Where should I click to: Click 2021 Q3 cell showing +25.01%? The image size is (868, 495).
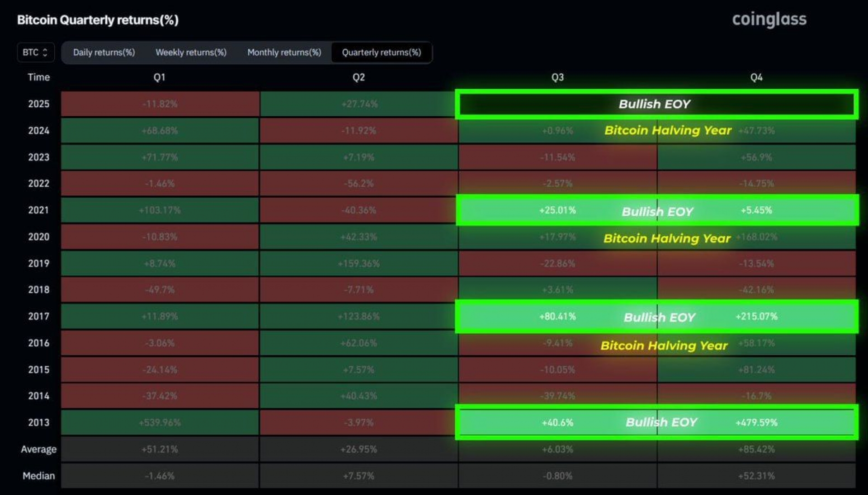(557, 210)
